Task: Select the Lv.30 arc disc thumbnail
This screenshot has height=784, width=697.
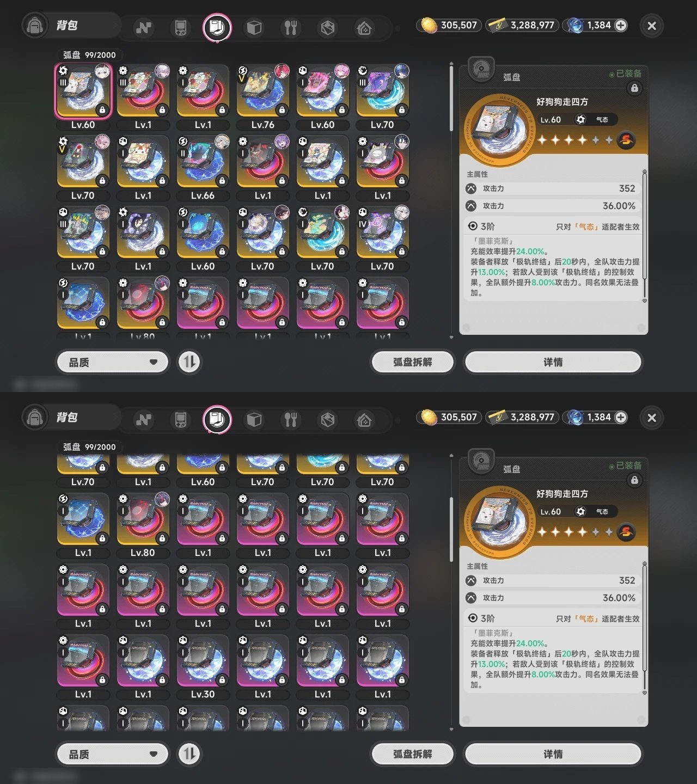Action: click(203, 666)
